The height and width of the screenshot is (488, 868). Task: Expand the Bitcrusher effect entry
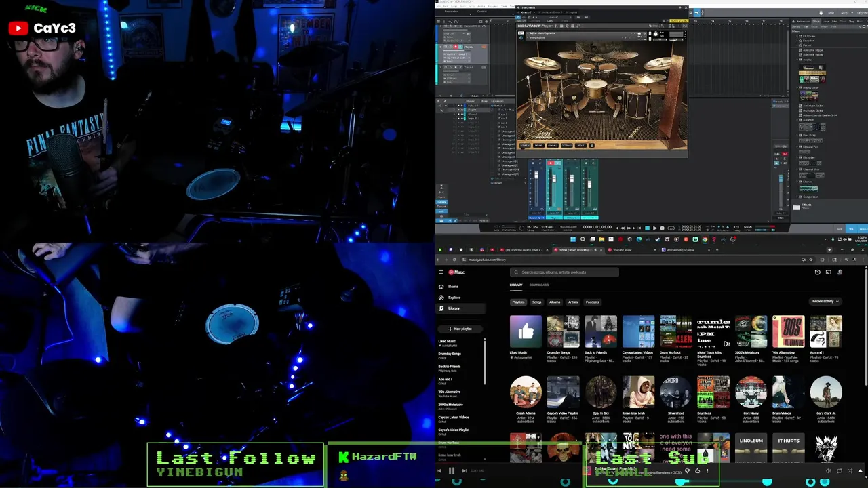click(x=797, y=157)
